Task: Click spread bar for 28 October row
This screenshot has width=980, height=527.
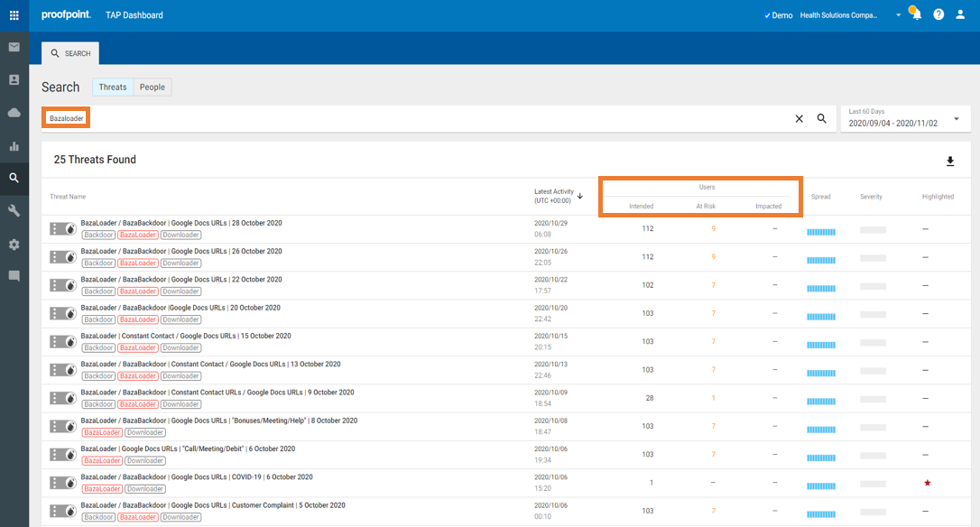Action: 820,232
